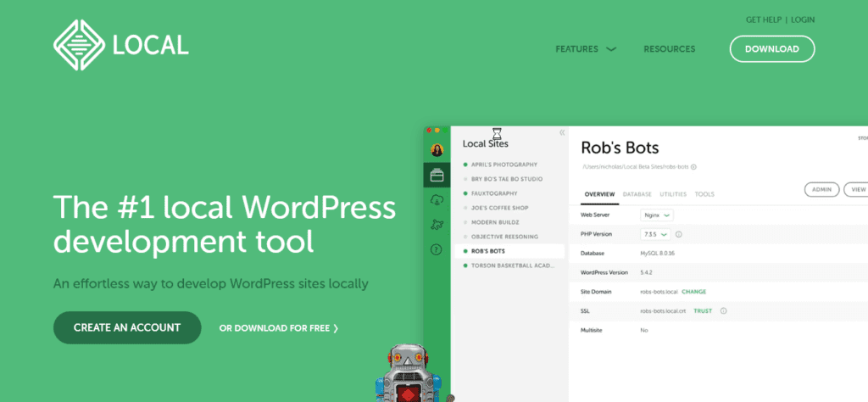The width and height of the screenshot is (868, 402).
Task: Click the Admin button for Rob's Bots
Action: pyautogui.click(x=822, y=189)
